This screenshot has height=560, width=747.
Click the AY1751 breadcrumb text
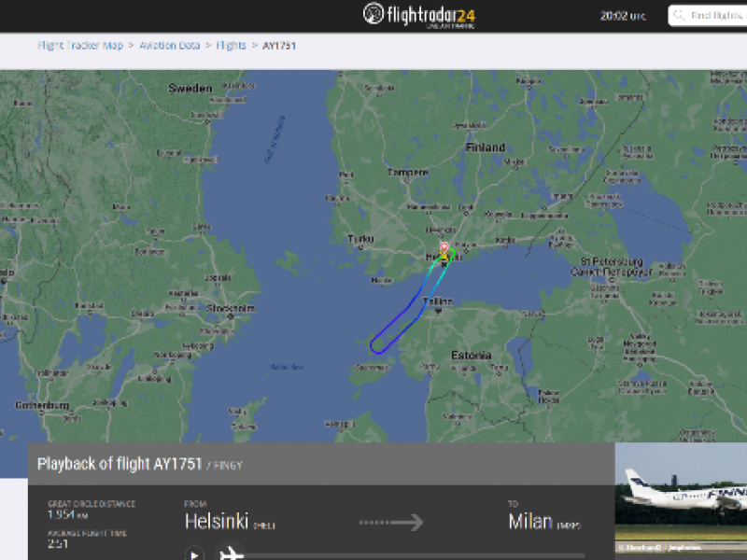click(279, 46)
